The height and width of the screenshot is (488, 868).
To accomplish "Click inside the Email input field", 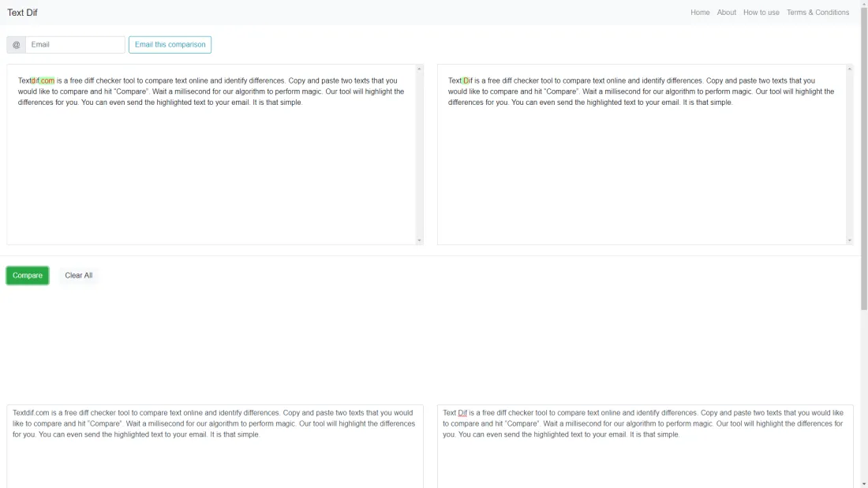I will pos(75,44).
